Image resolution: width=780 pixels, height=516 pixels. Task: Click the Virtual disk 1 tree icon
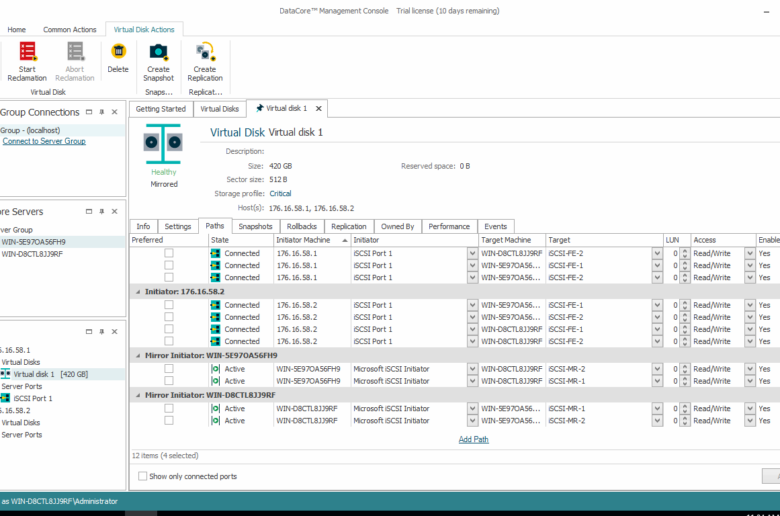5,374
